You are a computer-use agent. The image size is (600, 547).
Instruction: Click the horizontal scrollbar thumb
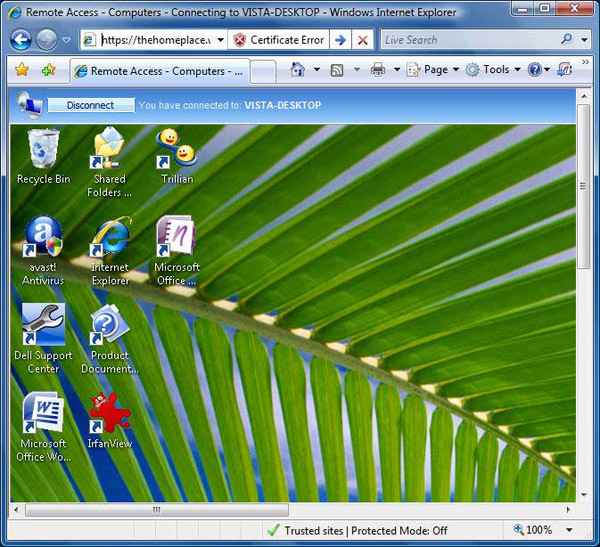157,510
